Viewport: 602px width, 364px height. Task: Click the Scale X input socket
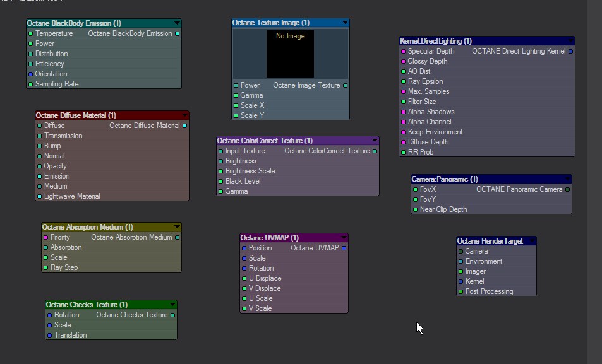pyautogui.click(x=236, y=105)
